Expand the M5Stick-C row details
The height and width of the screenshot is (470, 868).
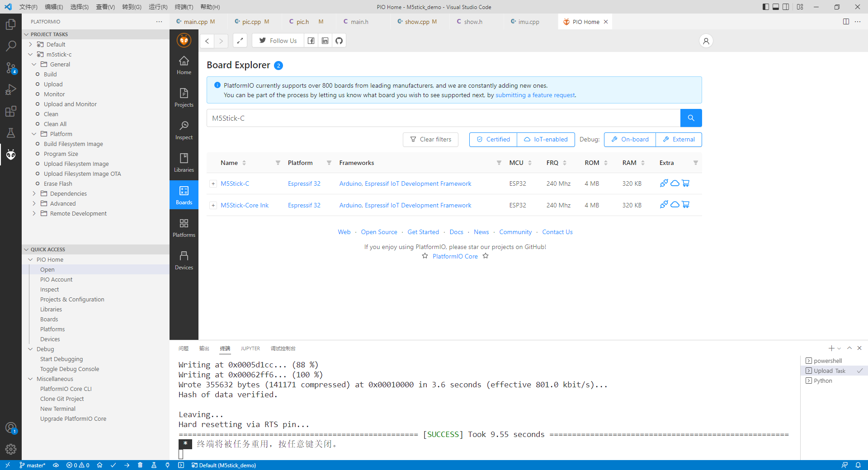pos(213,183)
